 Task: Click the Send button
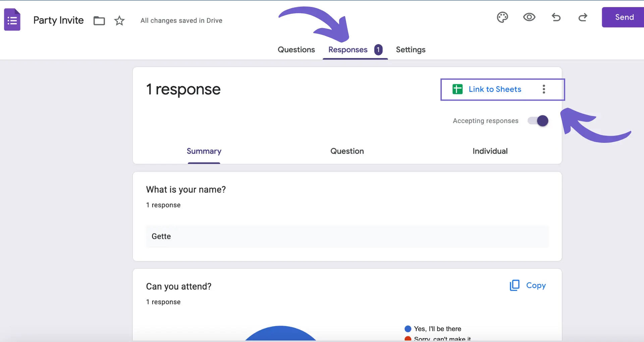[x=623, y=17]
